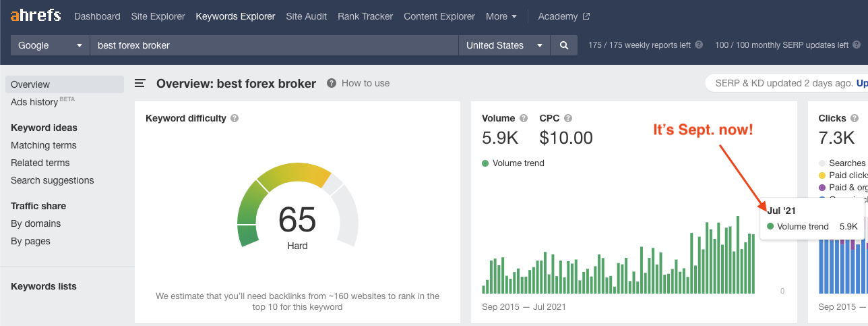This screenshot has width=868, height=326.
Task: Click the green Volume trend legend dot
Action: pyautogui.click(x=485, y=163)
